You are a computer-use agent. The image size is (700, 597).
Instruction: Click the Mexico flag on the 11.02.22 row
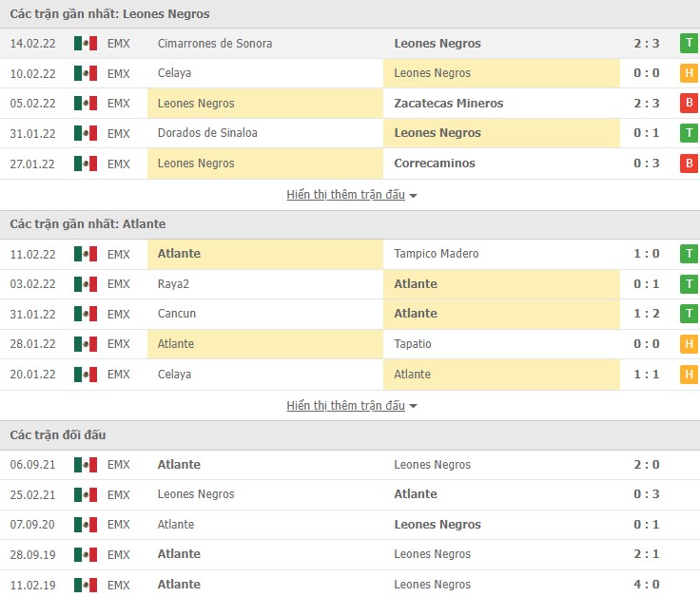[86, 254]
